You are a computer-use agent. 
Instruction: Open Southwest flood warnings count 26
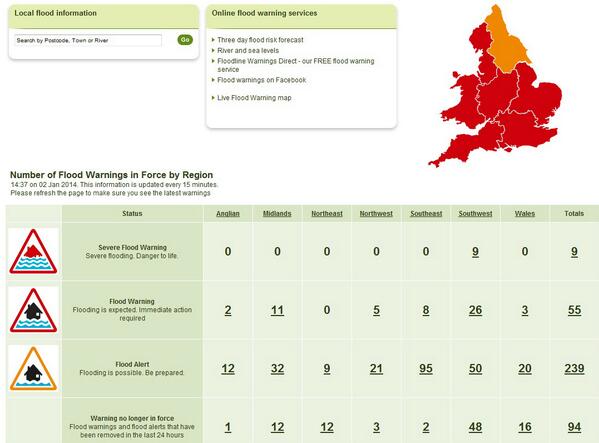click(475, 310)
